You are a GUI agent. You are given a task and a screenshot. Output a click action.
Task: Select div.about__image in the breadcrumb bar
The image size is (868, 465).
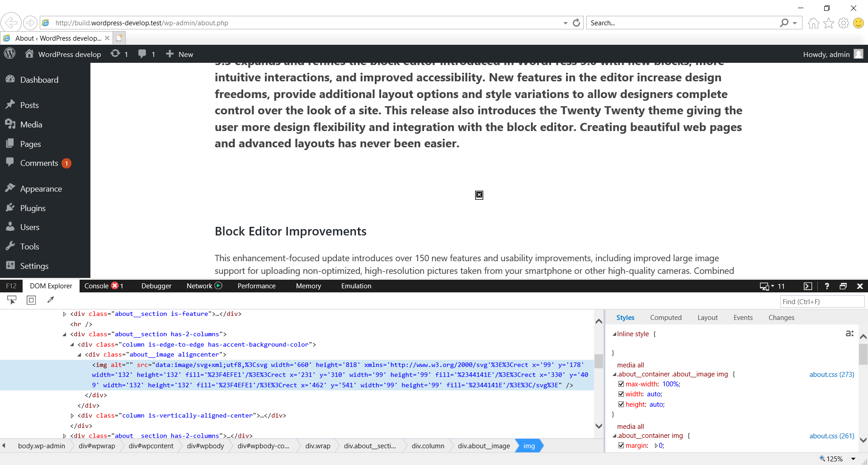(x=484, y=446)
